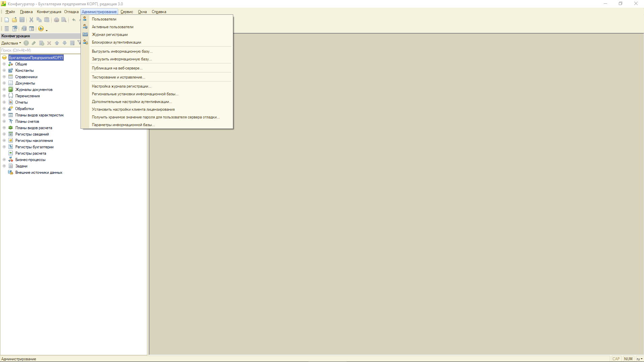
Task: Click the Add by copying icon
Action: [42, 43]
